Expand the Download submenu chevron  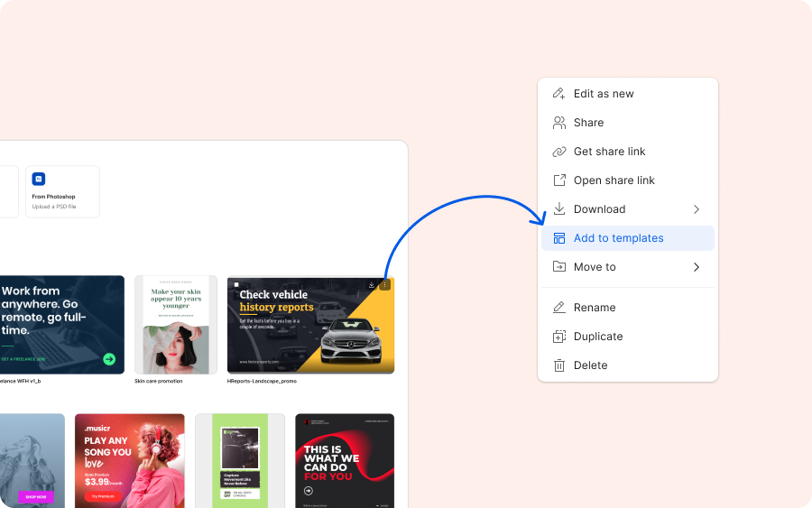[696, 209]
